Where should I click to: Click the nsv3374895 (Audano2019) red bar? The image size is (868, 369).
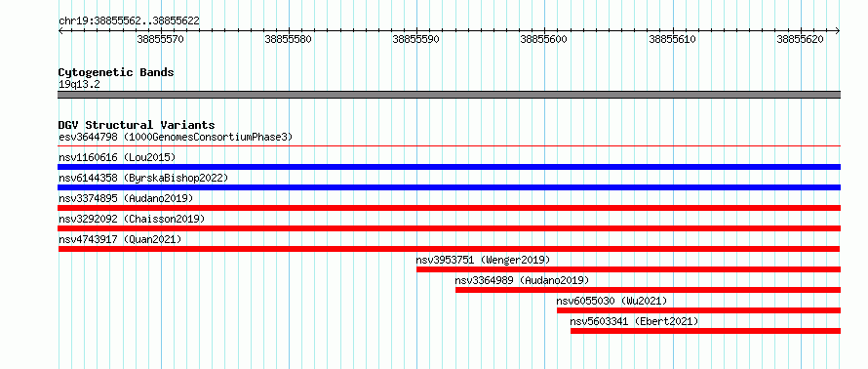449,208
